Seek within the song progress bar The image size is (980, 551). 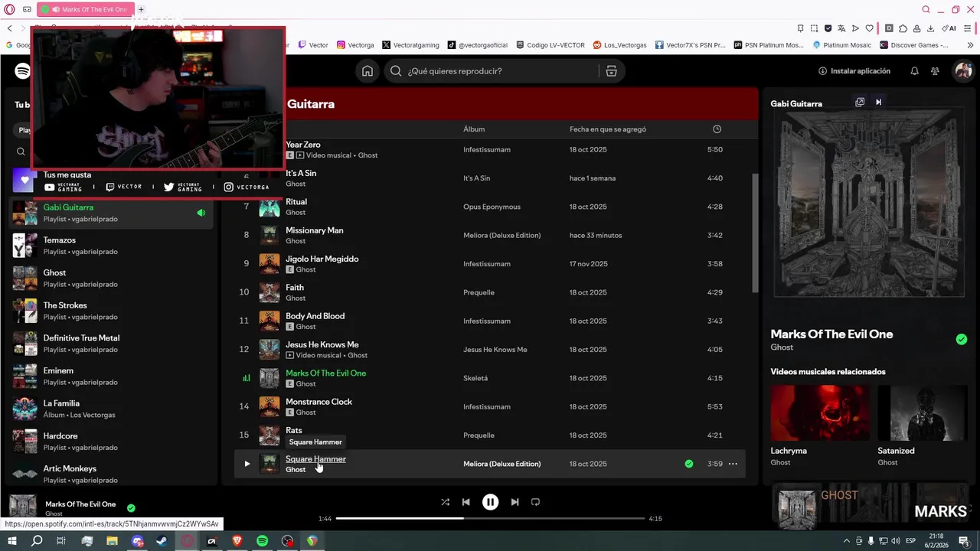click(490, 518)
